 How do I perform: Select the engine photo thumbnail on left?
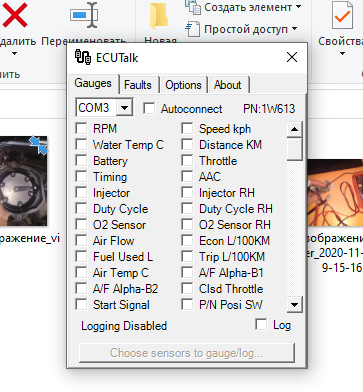click(x=23, y=181)
